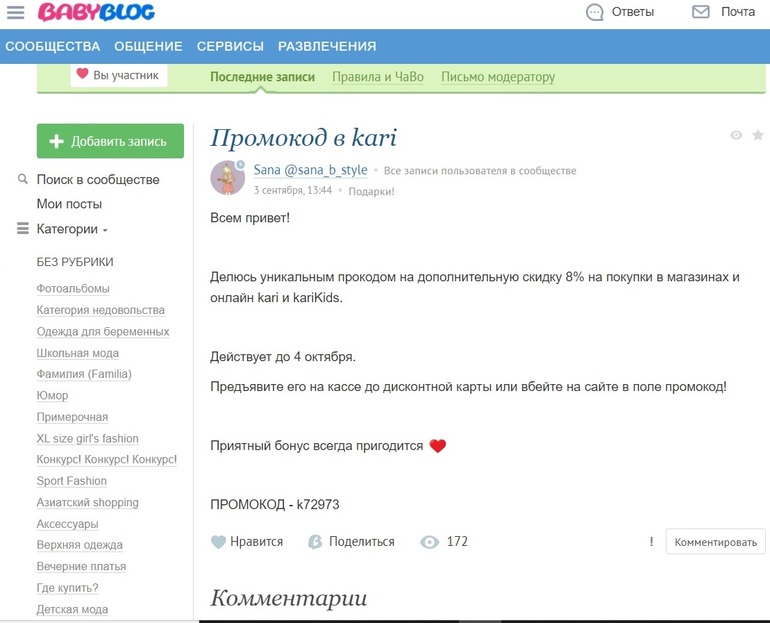Open the Юмор category

tap(53, 396)
